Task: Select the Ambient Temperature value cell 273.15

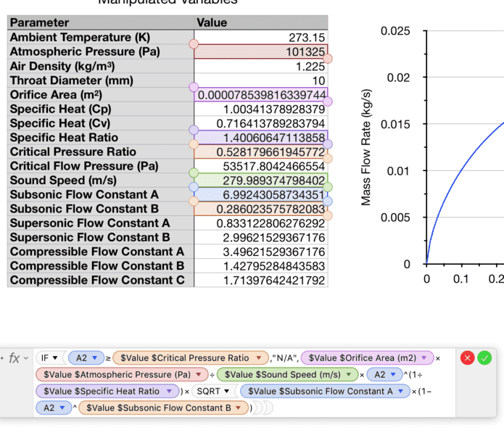Action: [x=261, y=38]
